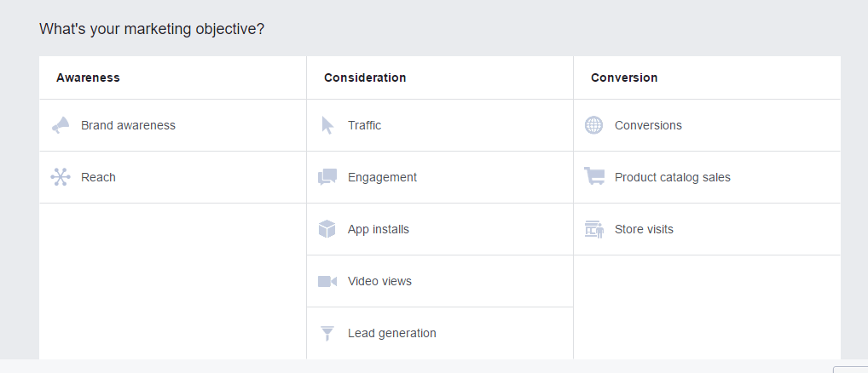Click the Lead generation funnel icon

click(327, 333)
